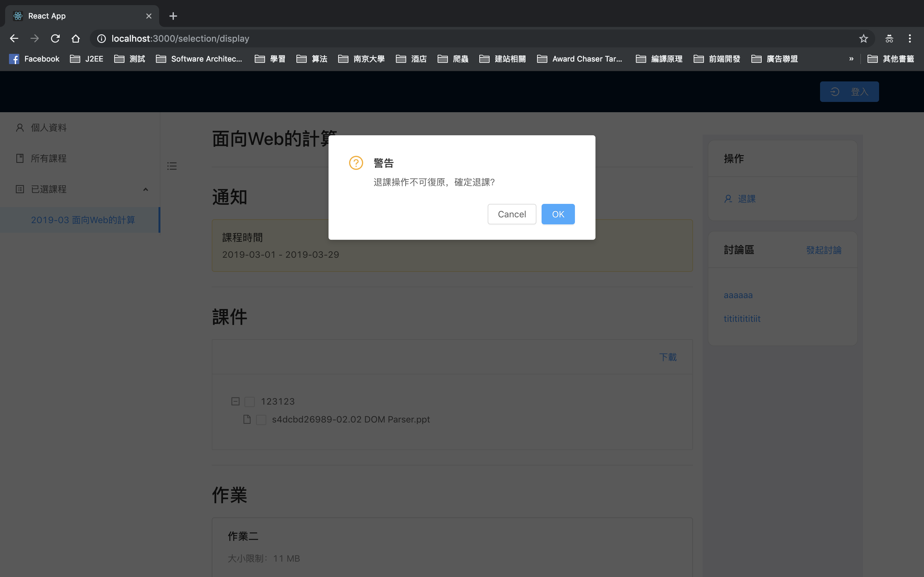Click the browser back arrow
Screen dimensions: 924x577
pos(14,38)
